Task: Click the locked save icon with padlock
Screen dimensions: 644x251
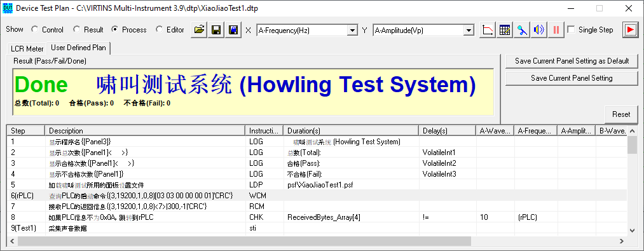Action: coord(234,30)
